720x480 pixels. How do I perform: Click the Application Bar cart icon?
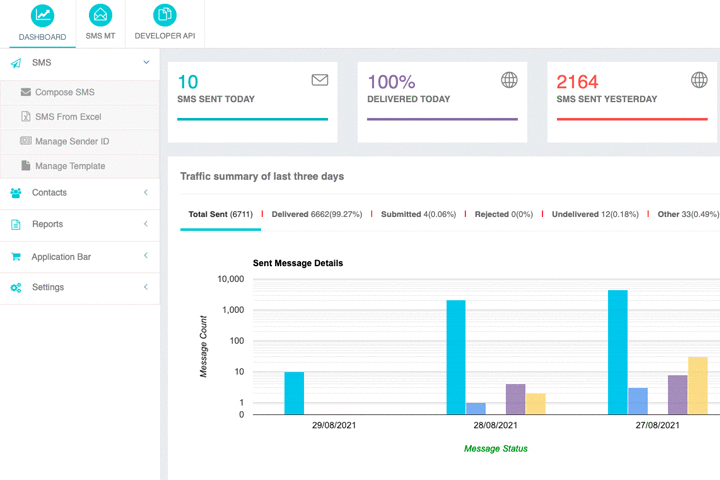coord(16,257)
